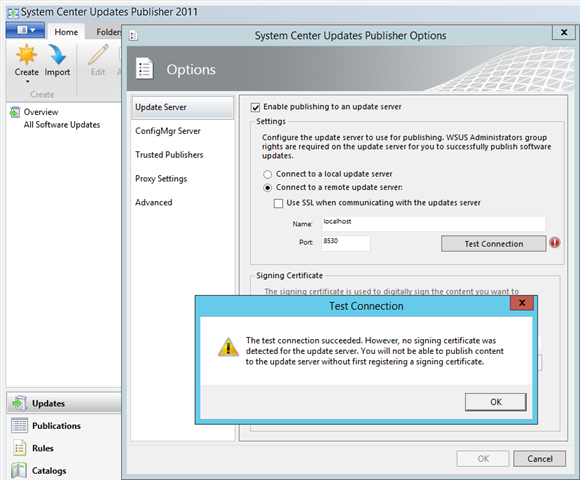Screen dimensions: 580x480
Task: Click the Edit pencil icon
Action: point(98,54)
